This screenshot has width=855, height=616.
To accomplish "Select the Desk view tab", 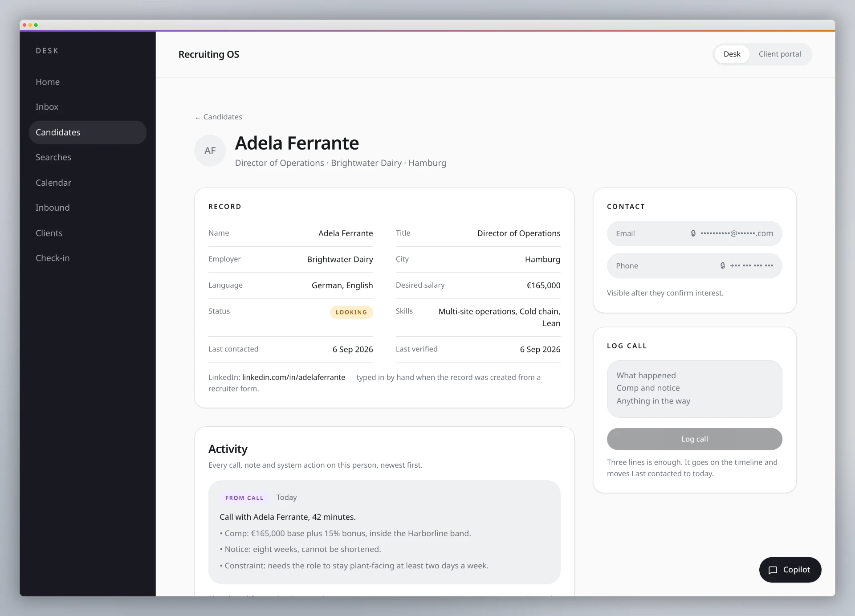I will [x=732, y=54].
